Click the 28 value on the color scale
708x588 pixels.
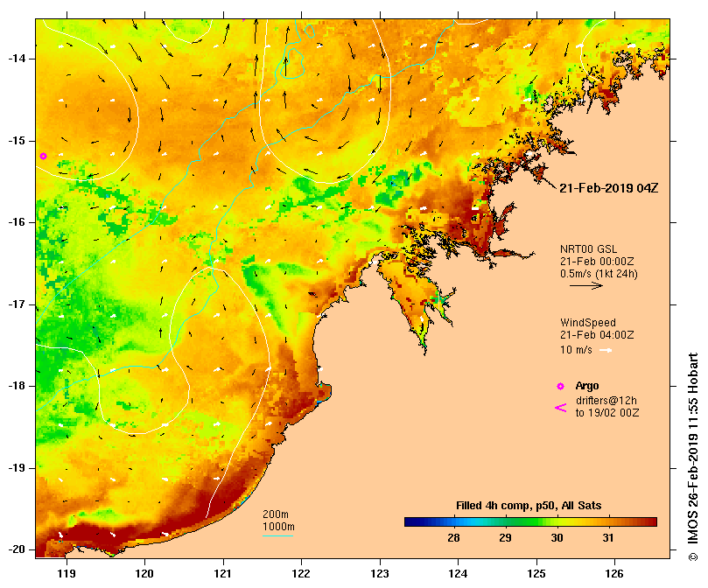tap(453, 537)
